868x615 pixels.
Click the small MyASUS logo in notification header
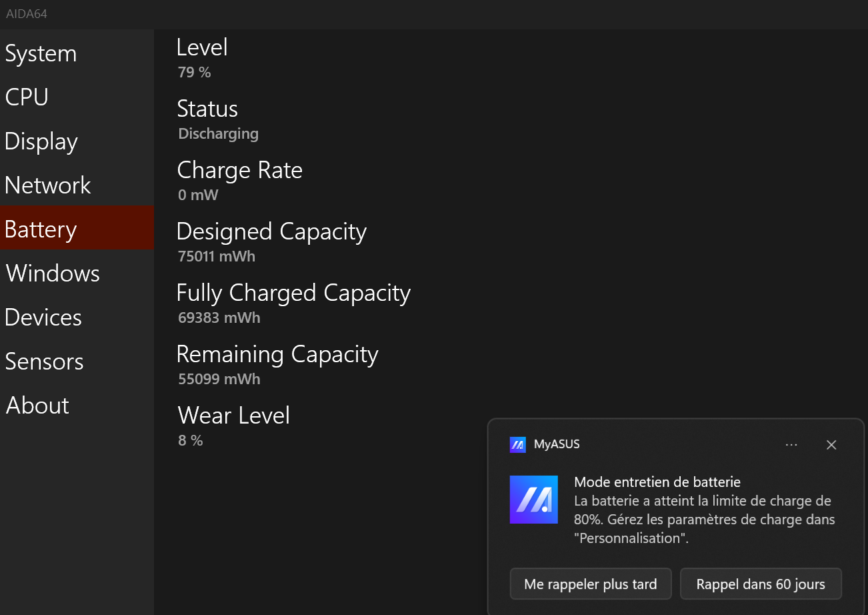pos(517,445)
